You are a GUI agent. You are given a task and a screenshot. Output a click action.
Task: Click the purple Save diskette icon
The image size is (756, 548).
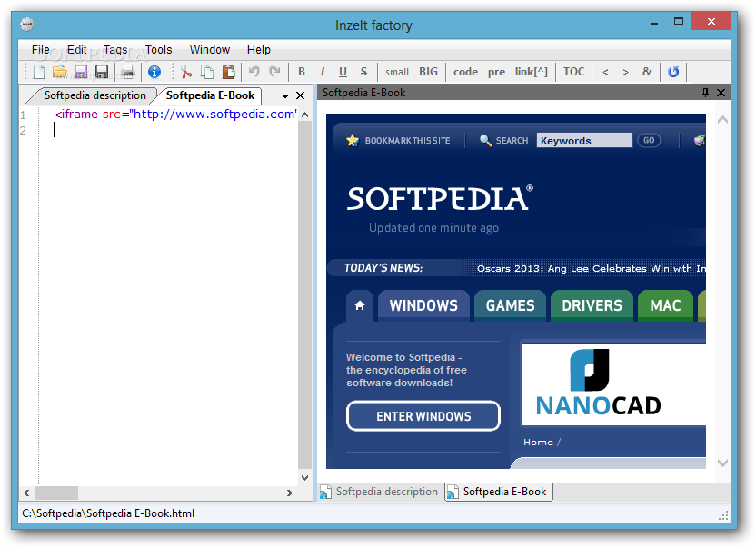click(81, 72)
